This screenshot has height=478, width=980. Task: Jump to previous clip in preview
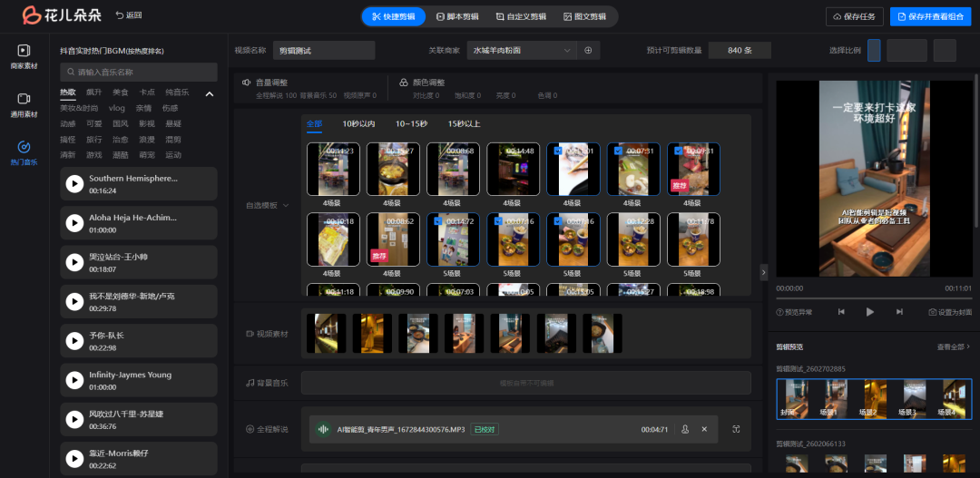pos(841,312)
